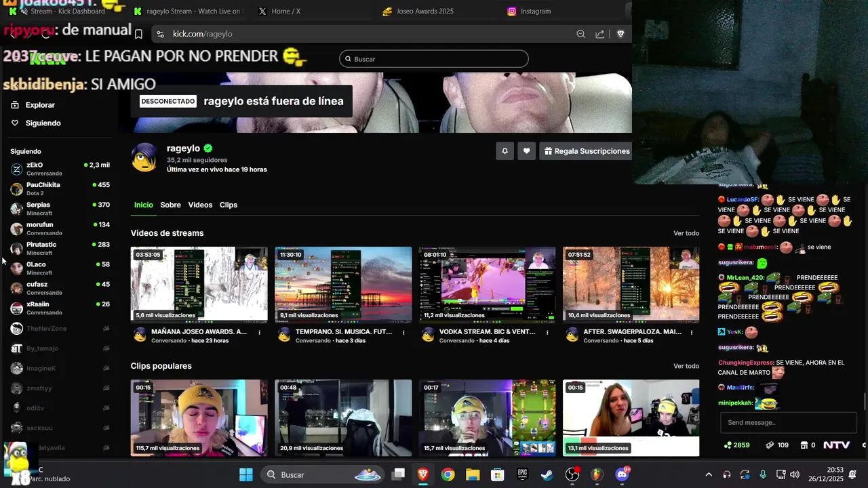This screenshot has width=868, height=488.
Task: Open 0Laco channel in Siguiendo list
Action: [x=60, y=268]
